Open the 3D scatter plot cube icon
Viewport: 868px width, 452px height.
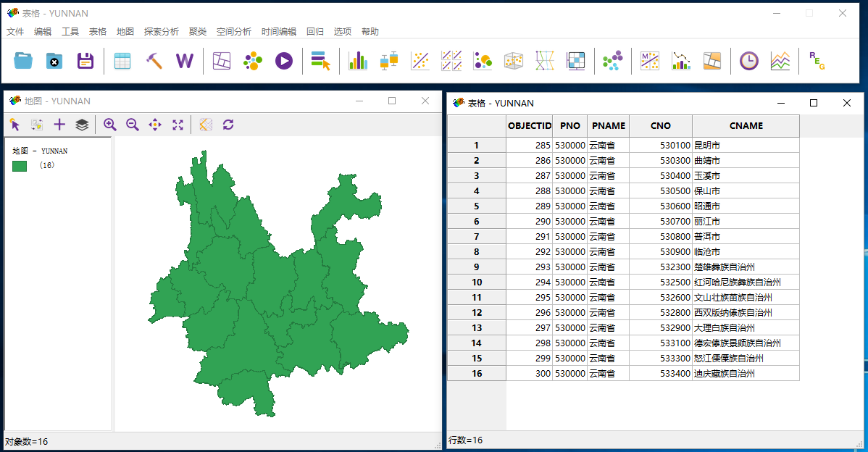coord(514,61)
